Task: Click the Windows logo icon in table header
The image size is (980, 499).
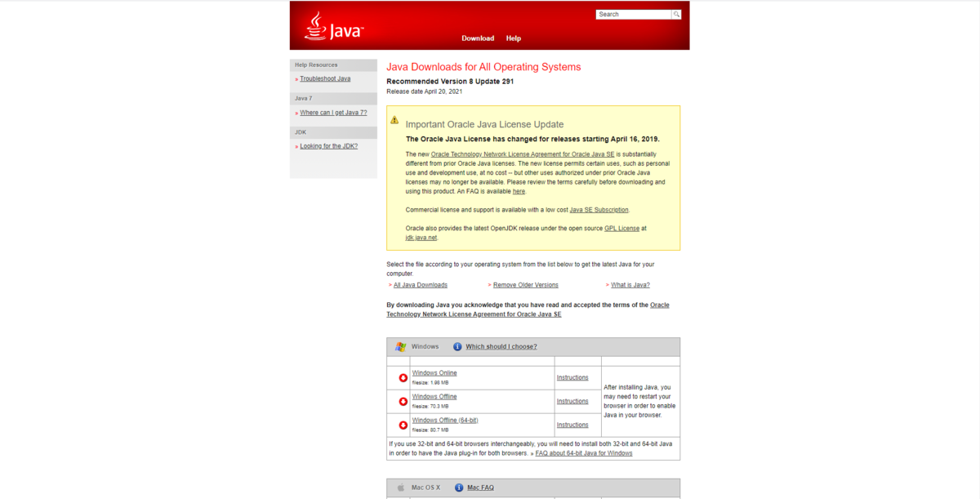Action: point(400,346)
